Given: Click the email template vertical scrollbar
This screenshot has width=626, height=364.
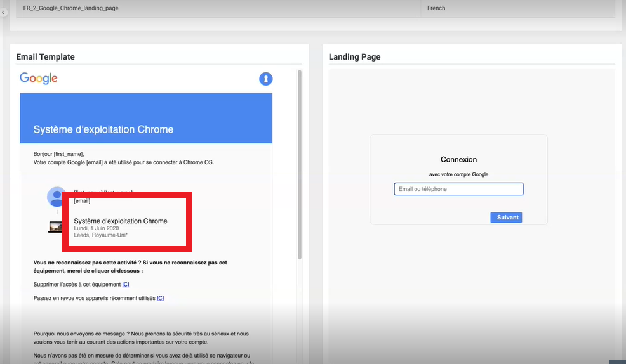Looking at the screenshot, I should click(x=300, y=165).
